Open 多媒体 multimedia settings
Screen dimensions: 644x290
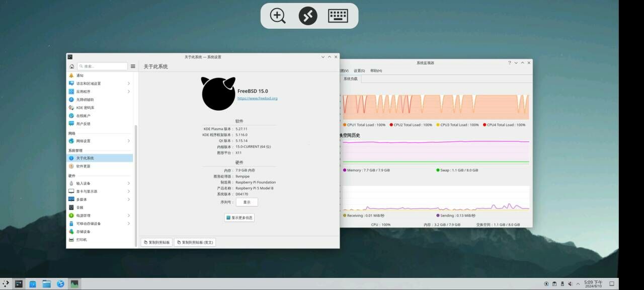point(101,199)
